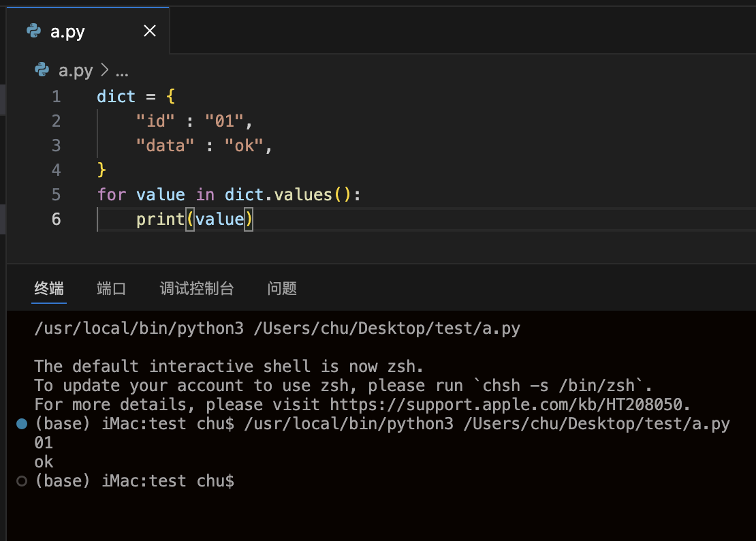Click the breadcrumb chevron separator after a.py
The height and width of the screenshot is (541, 756).
(x=105, y=70)
